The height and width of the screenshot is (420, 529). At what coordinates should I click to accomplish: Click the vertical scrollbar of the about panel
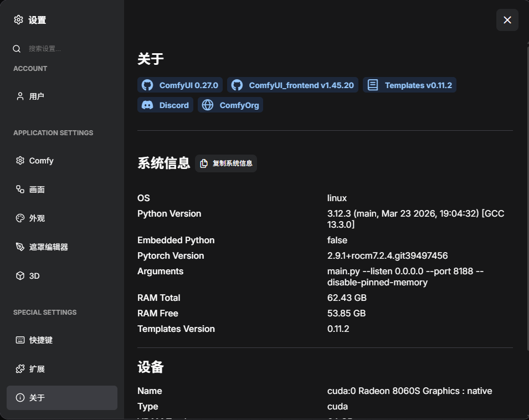coord(528,199)
